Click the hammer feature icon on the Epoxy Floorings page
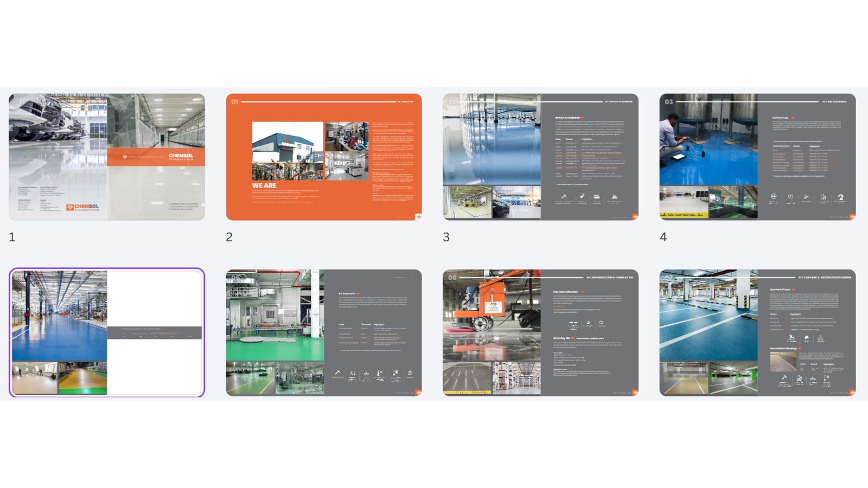This screenshot has width=868, height=488. [564, 196]
